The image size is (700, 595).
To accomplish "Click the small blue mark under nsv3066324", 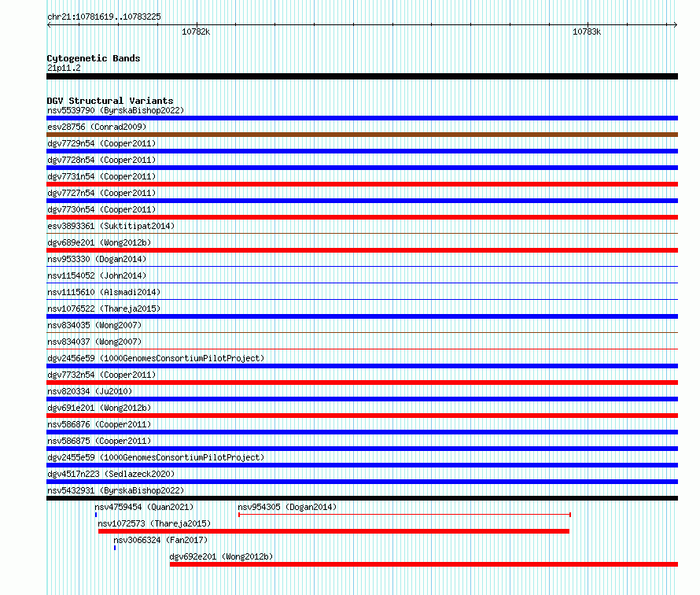I will pos(115,548).
